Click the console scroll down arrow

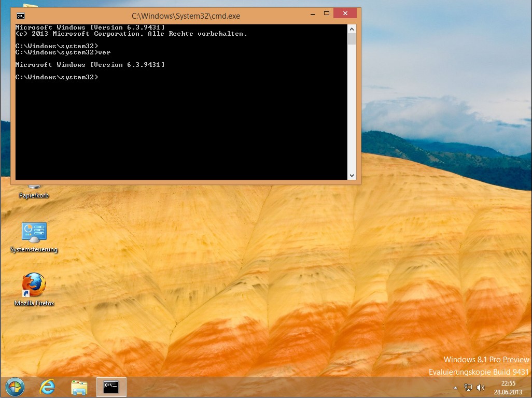(352, 176)
